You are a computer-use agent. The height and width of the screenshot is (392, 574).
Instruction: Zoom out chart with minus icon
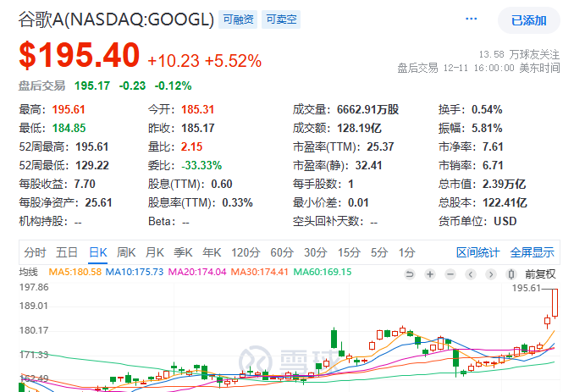coord(450,274)
